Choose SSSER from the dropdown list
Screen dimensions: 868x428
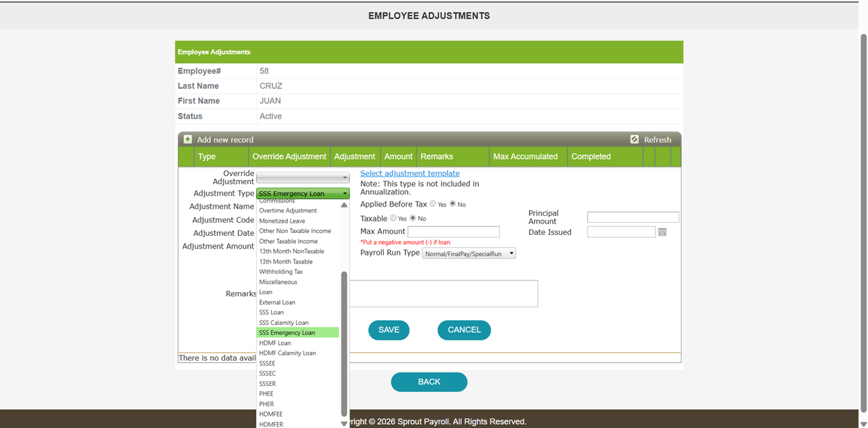click(x=297, y=384)
